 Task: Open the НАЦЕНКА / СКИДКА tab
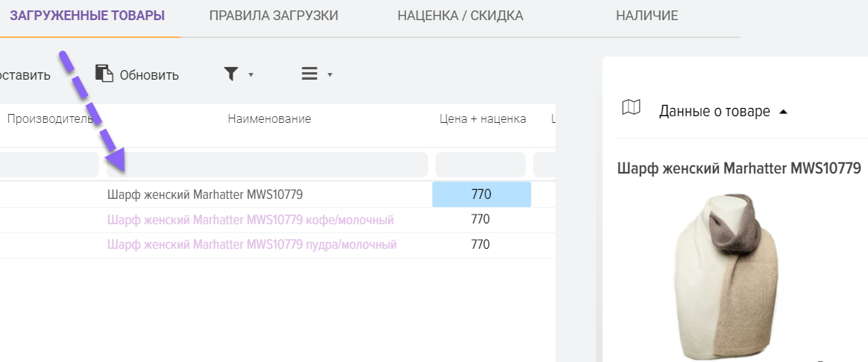pos(460,16)
